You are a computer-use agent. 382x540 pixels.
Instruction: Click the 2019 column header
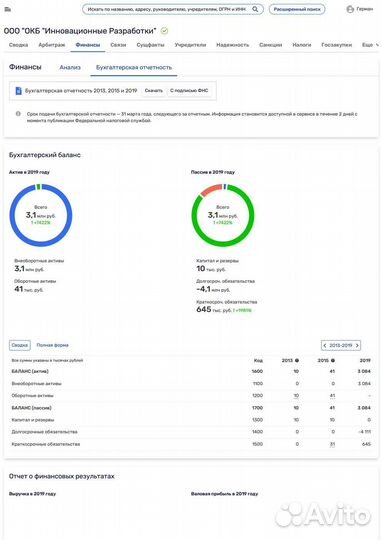[365, 360]
